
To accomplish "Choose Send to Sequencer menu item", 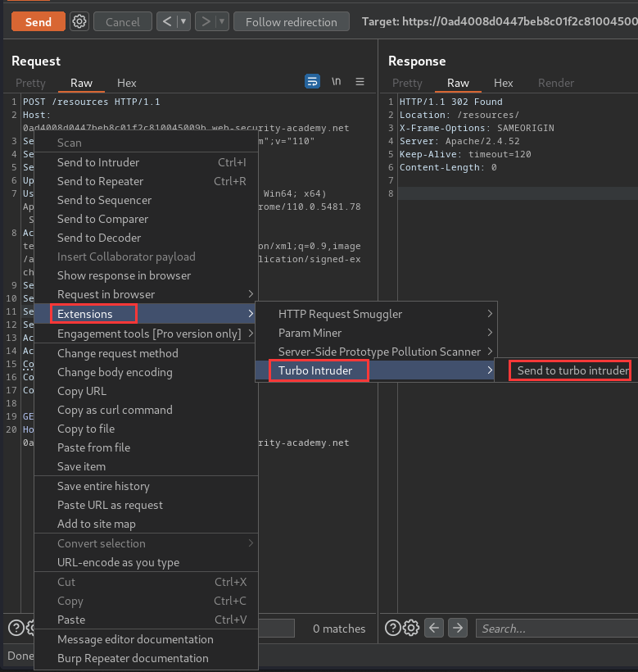I will click(146, 200).
